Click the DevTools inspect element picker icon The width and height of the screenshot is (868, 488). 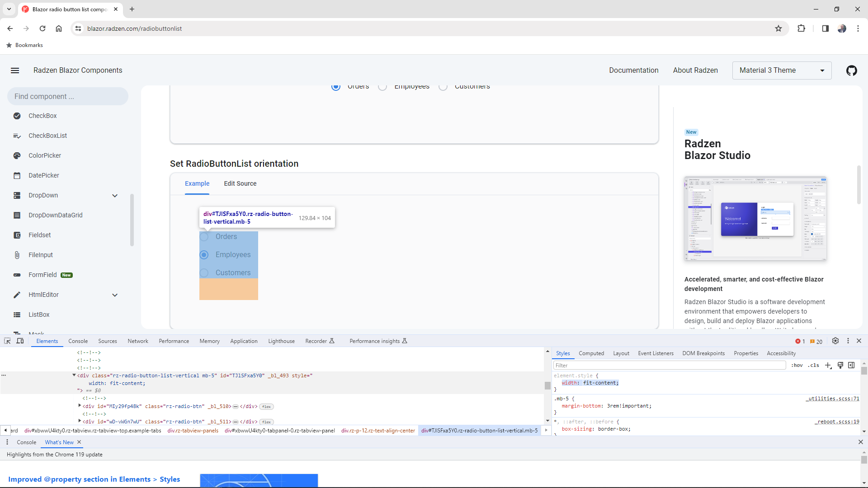(7, 341)
